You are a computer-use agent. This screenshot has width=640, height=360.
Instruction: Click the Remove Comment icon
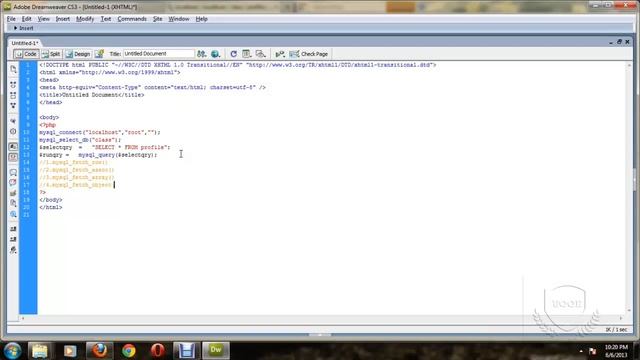pyautogui.click(x=13, y=182)
